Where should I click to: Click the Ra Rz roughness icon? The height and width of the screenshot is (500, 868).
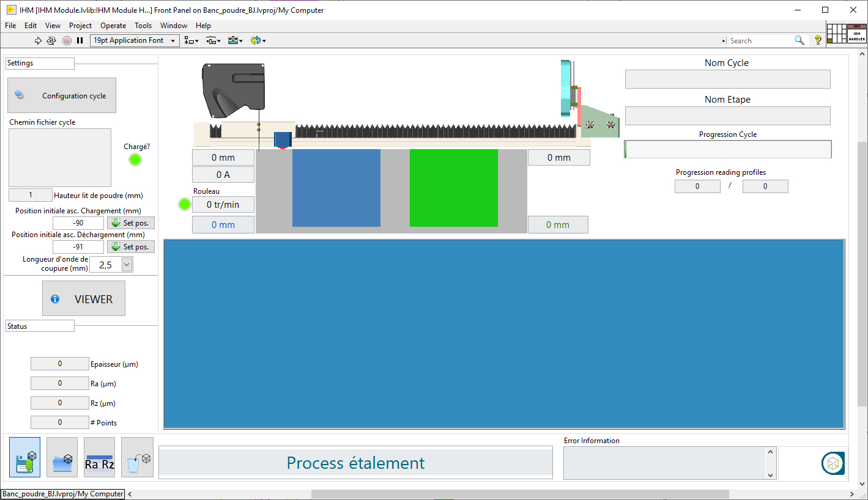[99, 457]
